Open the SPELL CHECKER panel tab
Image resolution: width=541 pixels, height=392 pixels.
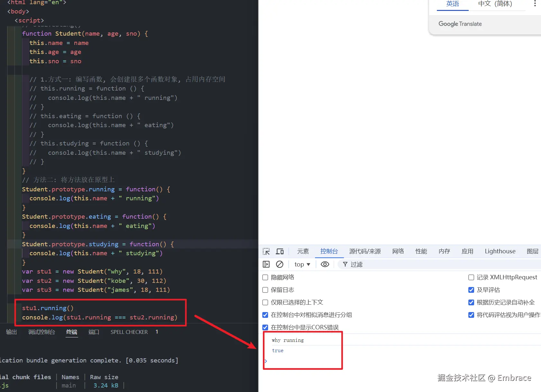coord(129,332)
